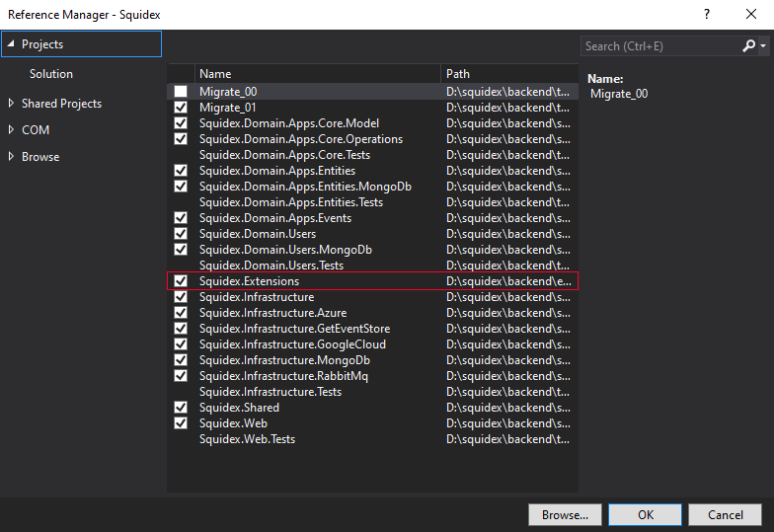Click the Squidex.Extensions project name

[x=249, y=280]
